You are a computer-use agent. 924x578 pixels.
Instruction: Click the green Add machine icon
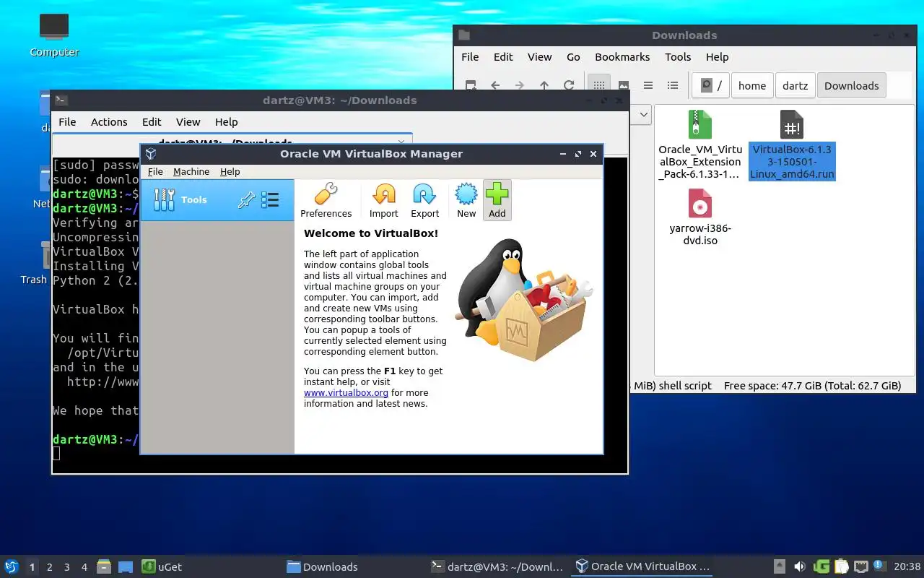click(x=497, y=200)
